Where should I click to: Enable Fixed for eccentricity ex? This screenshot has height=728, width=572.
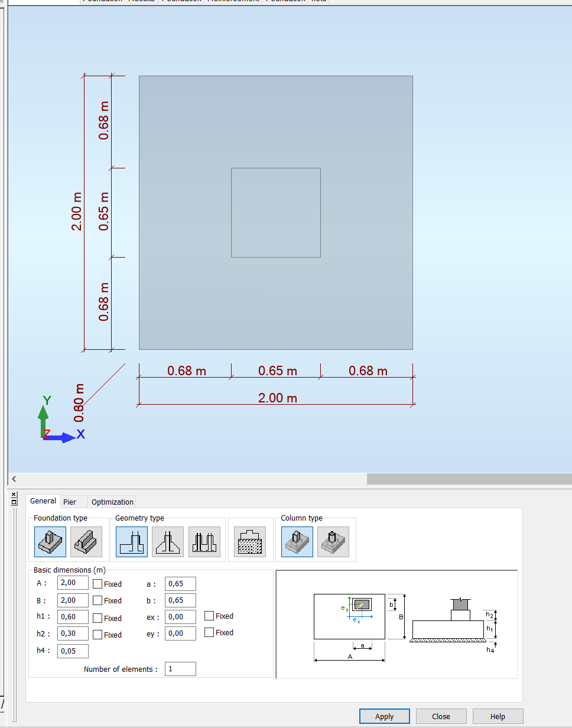point(210,615)
